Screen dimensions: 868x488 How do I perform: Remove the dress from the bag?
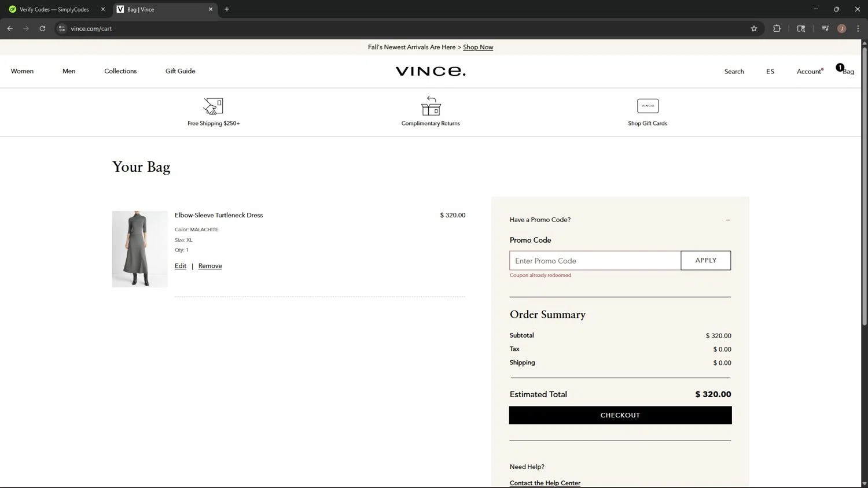[x=210, y=266]
